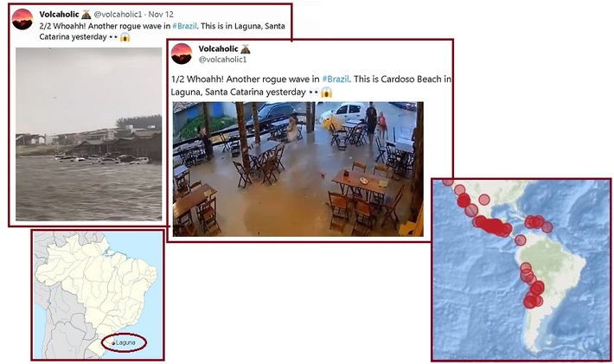Viewport: 614px width, 364px height.
Task: Click the Nov 12 tweet date
Action: pos(161,15)
